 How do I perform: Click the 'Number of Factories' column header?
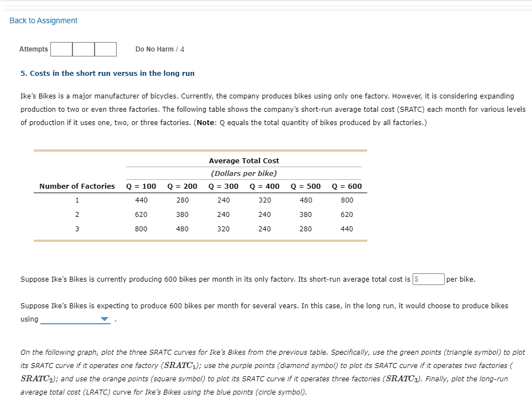77,186
